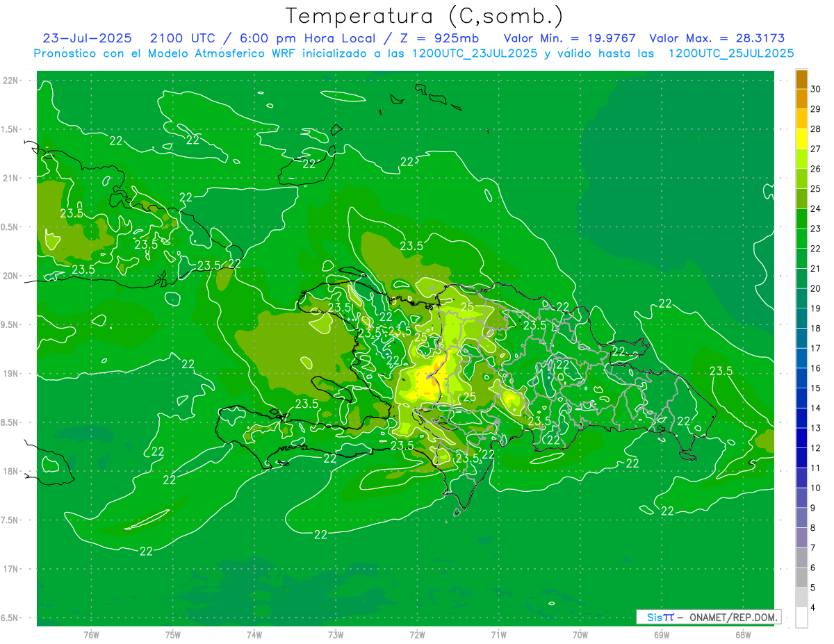Click the color scale label "4"

tap(813, 607)
